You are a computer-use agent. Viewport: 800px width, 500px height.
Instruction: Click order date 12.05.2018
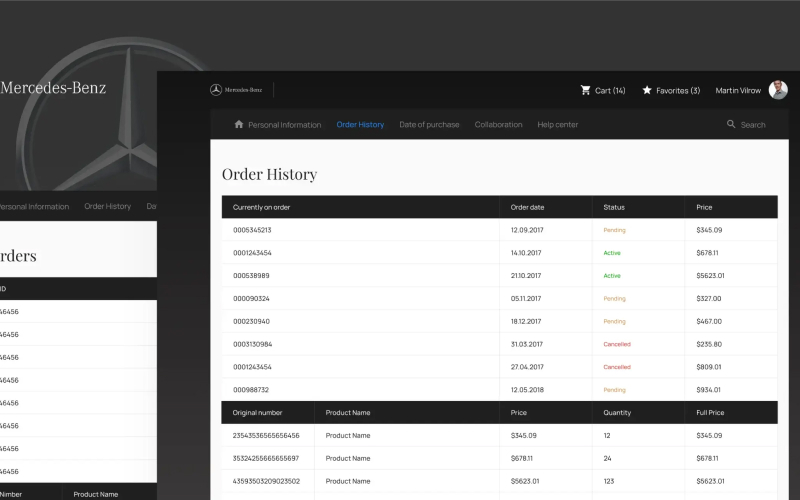[527, 390]
